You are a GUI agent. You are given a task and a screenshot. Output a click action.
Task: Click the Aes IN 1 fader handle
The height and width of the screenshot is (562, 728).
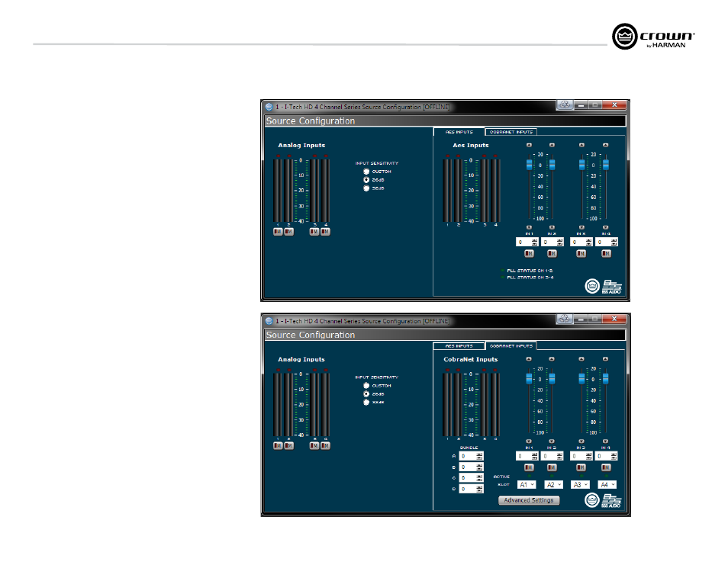530,164
